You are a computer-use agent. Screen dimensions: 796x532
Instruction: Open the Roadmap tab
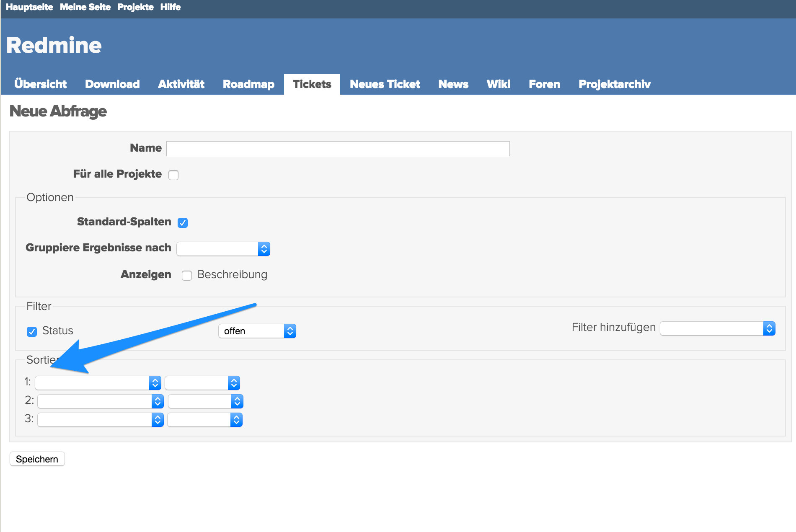click(248, 84)
